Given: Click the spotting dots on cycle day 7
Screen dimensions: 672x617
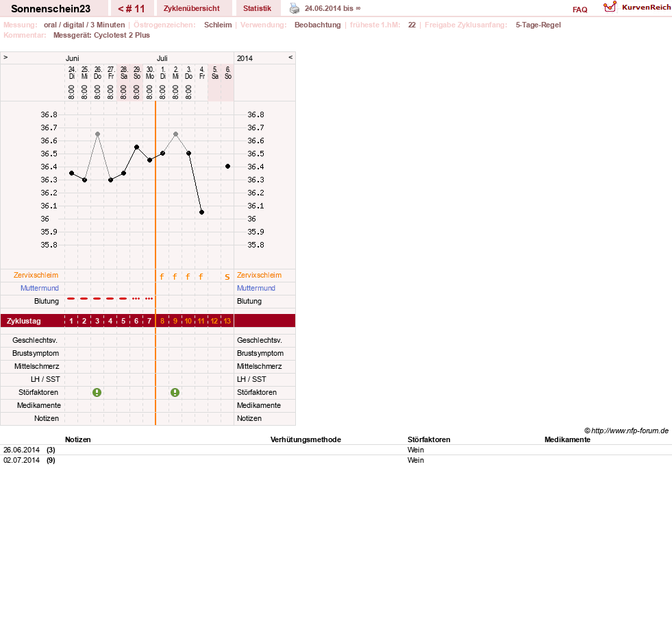Looking at the screenshot, I should (149, 298).
